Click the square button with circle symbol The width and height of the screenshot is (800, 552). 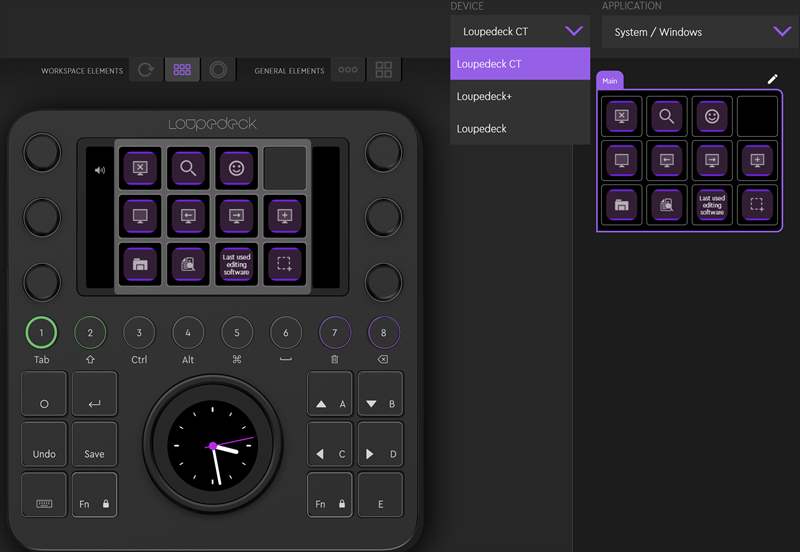coord(44,394)
